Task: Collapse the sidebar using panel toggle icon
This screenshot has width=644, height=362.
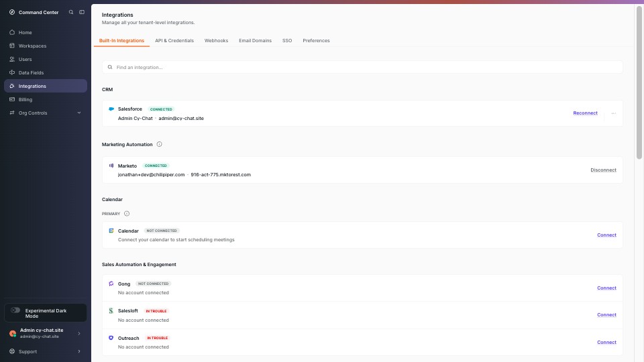Action: coord(82,12)
